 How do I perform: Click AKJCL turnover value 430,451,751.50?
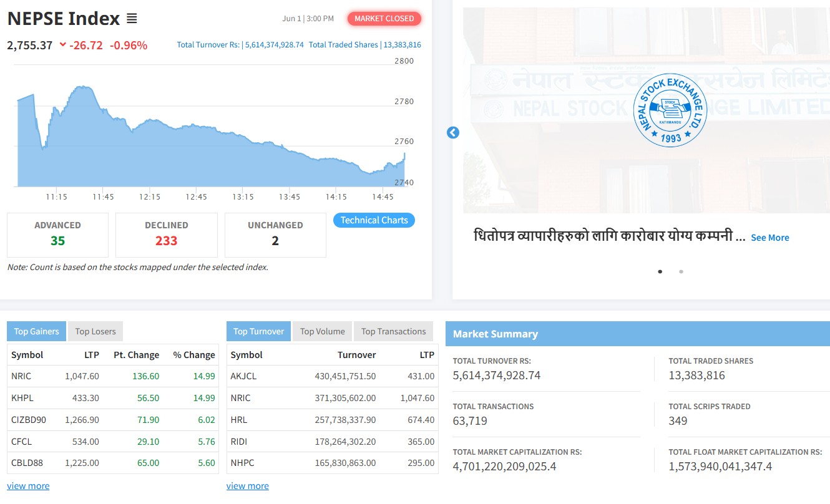[345, 376]
